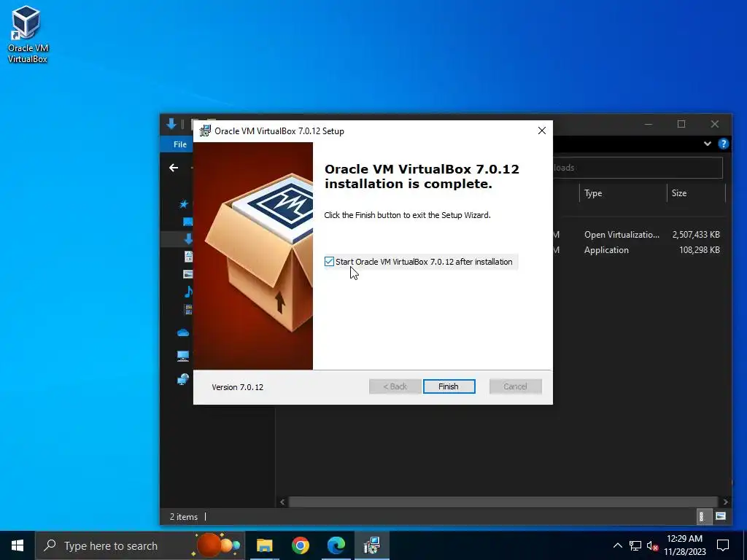
Task: Click the Downloads quick-access icon in Explorer title bar
Action: [x=171, y=124]
